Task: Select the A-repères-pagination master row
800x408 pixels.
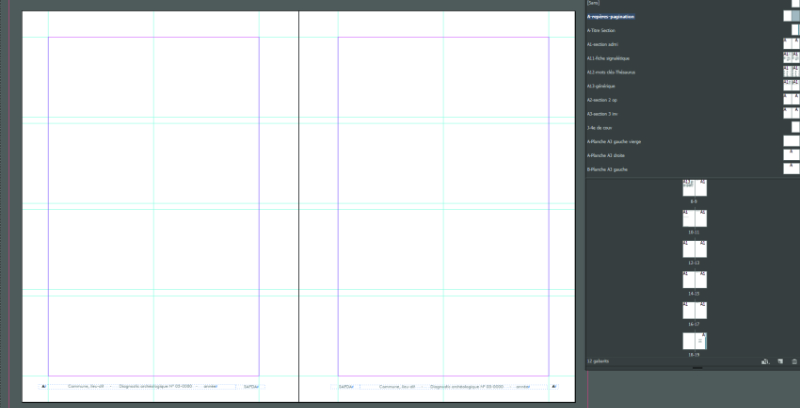Action: point(692,17)
